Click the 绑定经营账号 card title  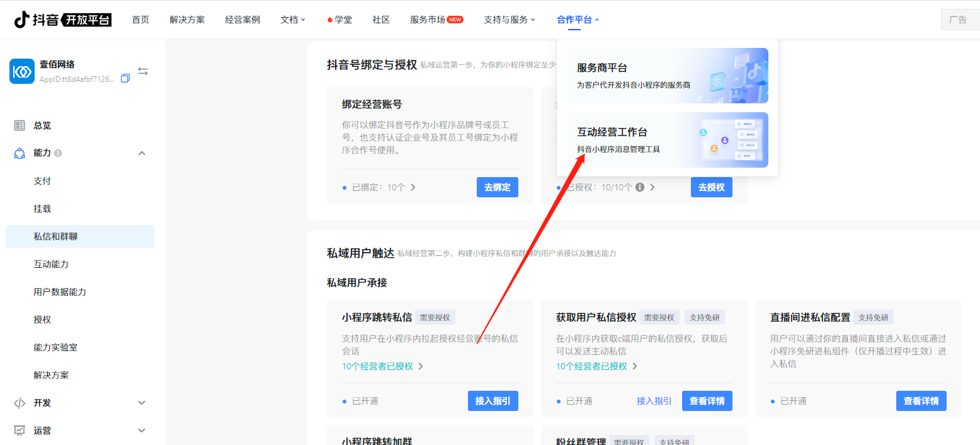pyautogui.click(x=372, y=105)
